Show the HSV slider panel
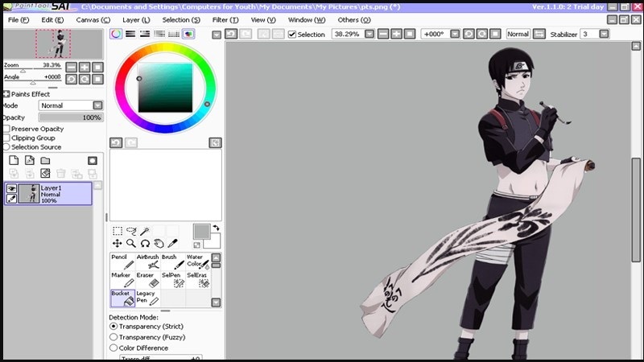 [145, 34]
